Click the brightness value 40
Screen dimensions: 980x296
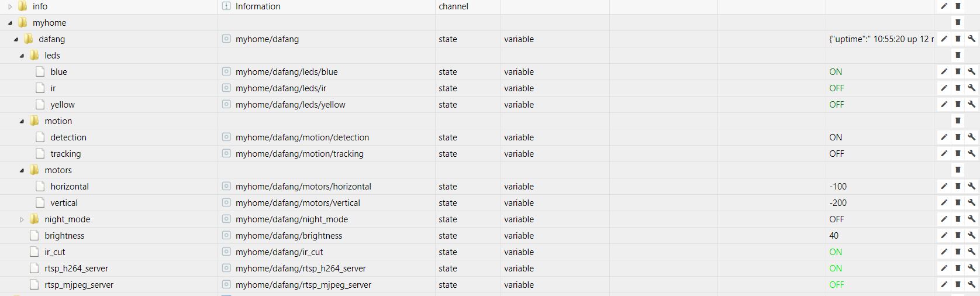[x=834, y=236]
